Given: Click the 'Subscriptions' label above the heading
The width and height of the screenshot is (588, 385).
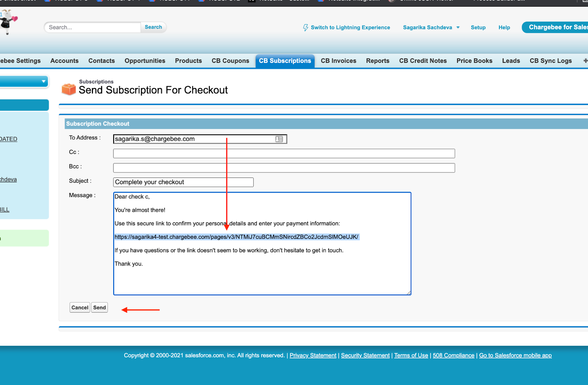Looking at the screenshot, I should [96, 82].
